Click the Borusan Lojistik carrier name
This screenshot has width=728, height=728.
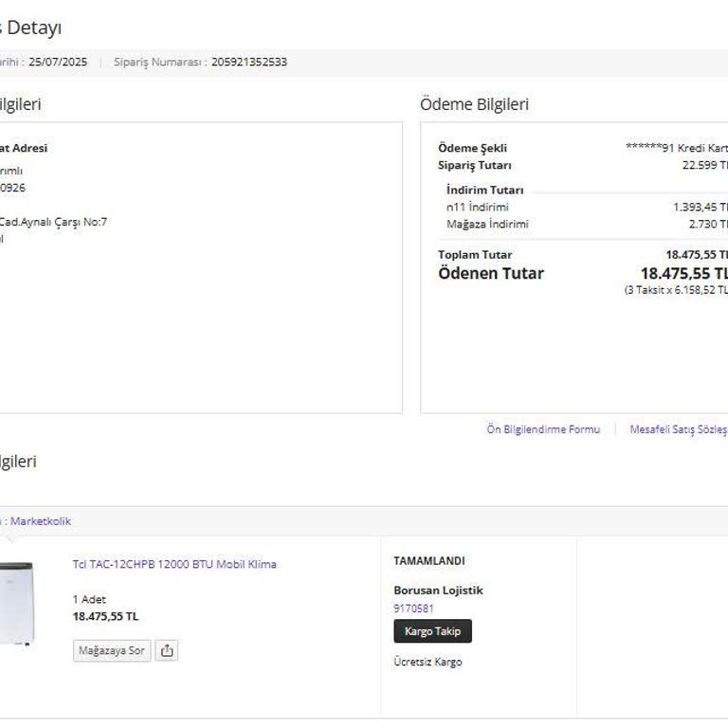(438, 591)
